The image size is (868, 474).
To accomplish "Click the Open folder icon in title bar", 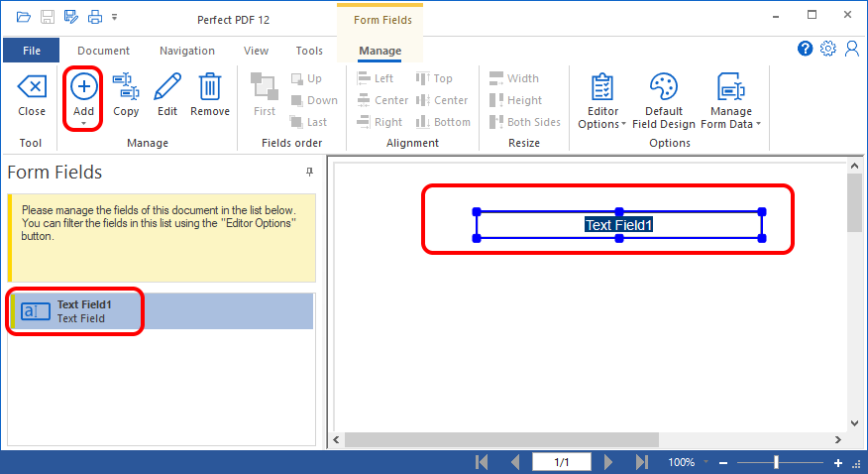I will click(23, 17).
